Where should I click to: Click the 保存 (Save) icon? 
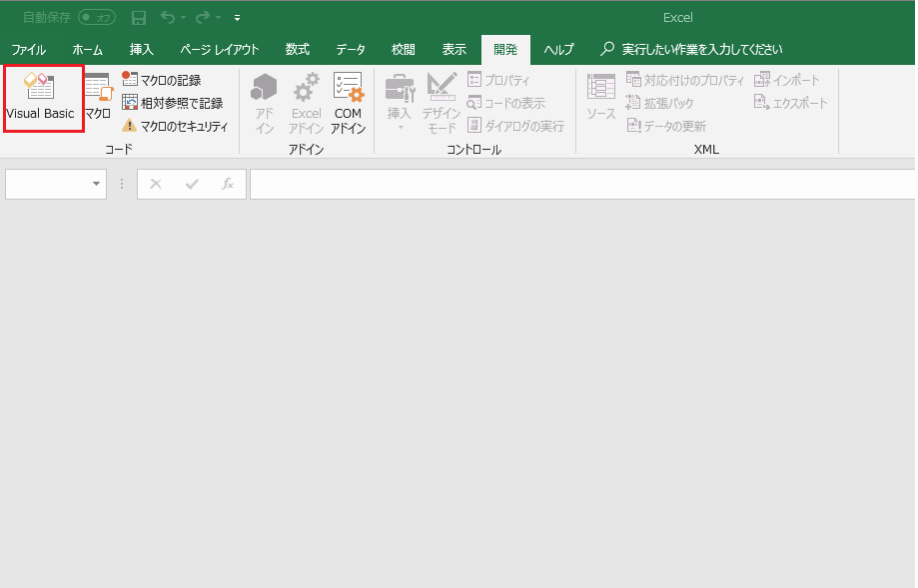point(138,17)
